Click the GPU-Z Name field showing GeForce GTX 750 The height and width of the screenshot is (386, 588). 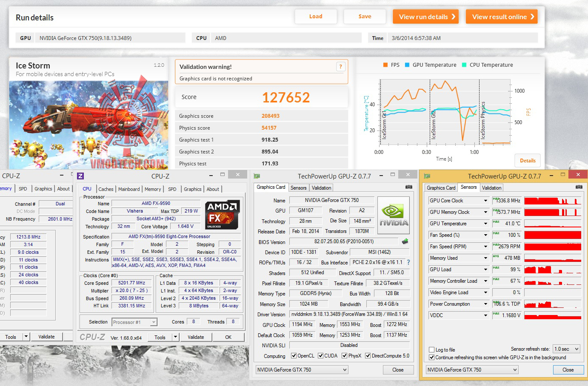332,200
